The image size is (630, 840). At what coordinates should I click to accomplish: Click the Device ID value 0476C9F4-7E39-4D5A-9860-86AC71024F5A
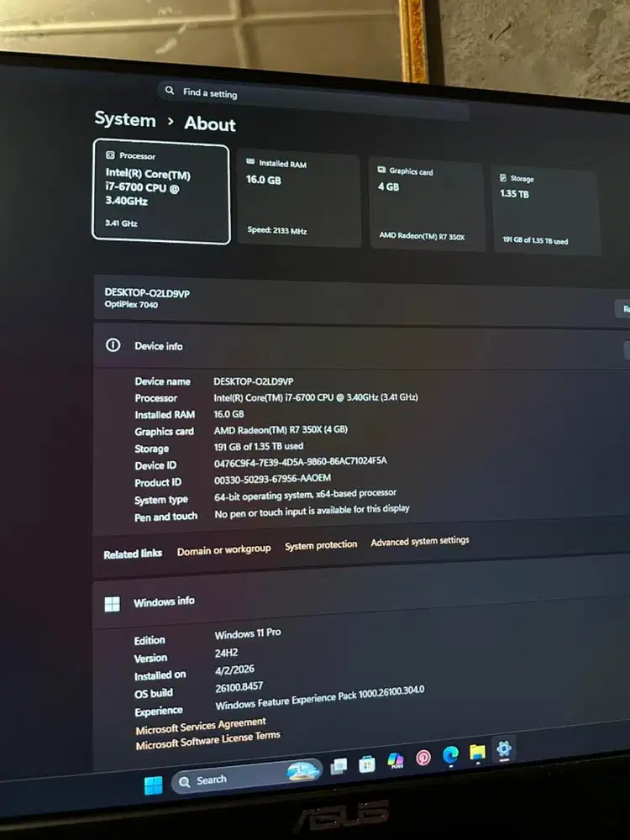[300, 462]
